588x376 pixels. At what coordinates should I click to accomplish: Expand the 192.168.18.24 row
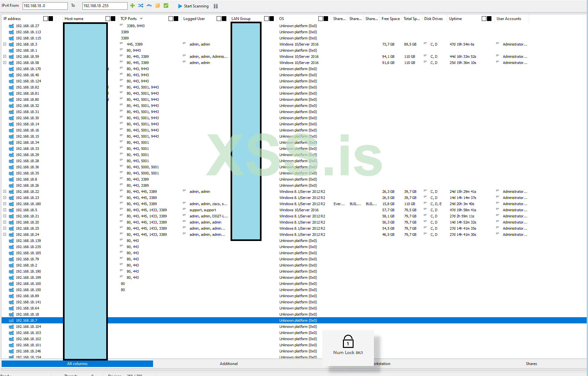coord(5,235)
